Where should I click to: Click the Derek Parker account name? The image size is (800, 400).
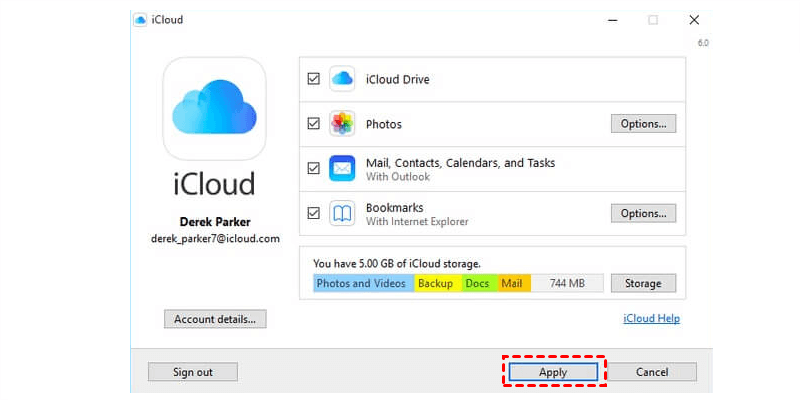(x=215, y=222)
